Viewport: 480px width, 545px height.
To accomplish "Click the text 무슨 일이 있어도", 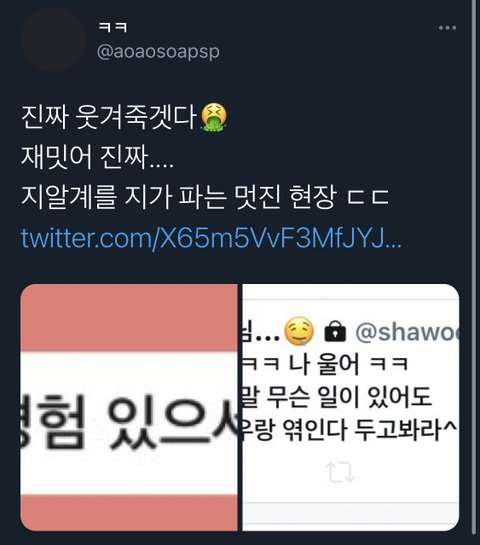I will 349,397.
